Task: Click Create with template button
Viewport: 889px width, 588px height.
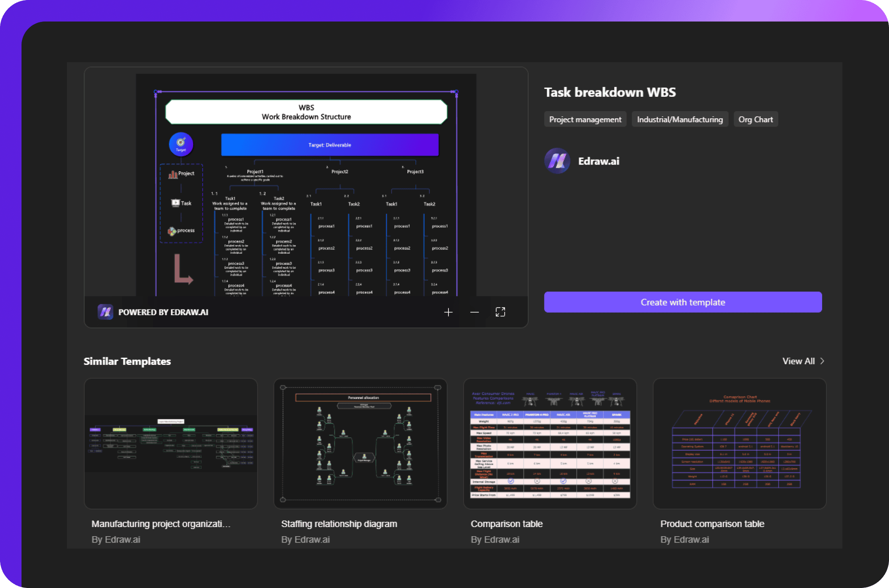Action: coord(683,302)
